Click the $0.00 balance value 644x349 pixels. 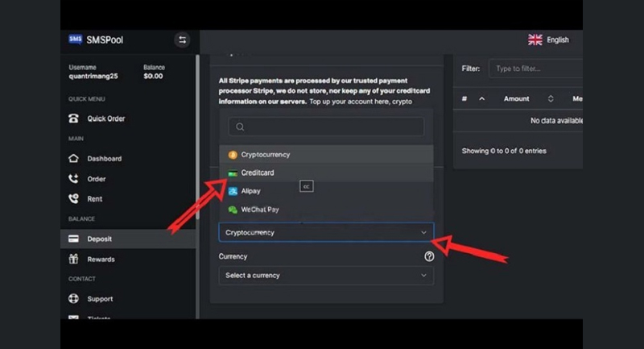click(x=153, y=76)
